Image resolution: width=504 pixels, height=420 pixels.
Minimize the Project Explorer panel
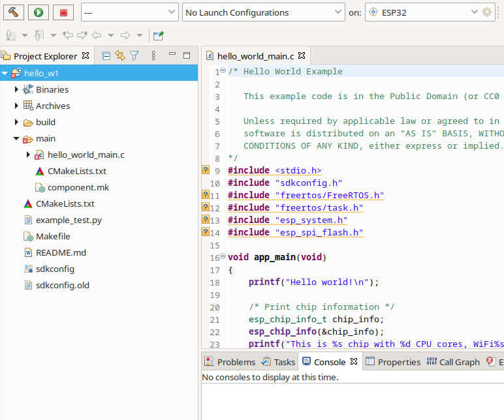pyautogui.click(x=172, y=54)
